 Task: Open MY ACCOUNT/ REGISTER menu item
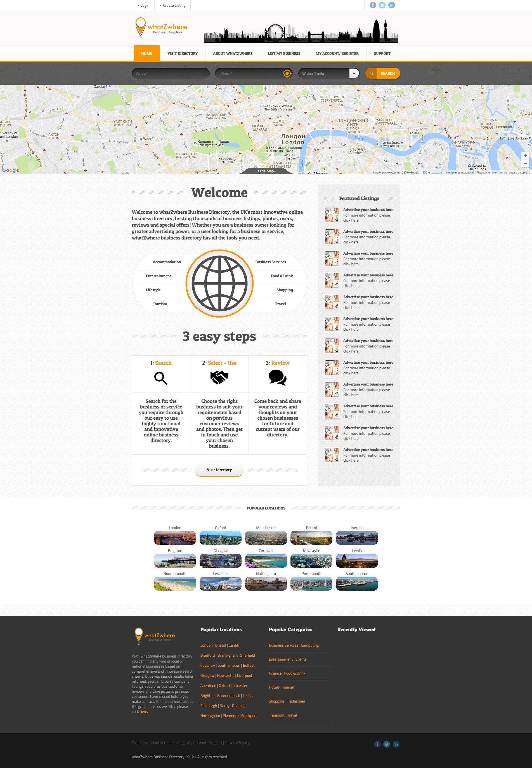point(337,53)
